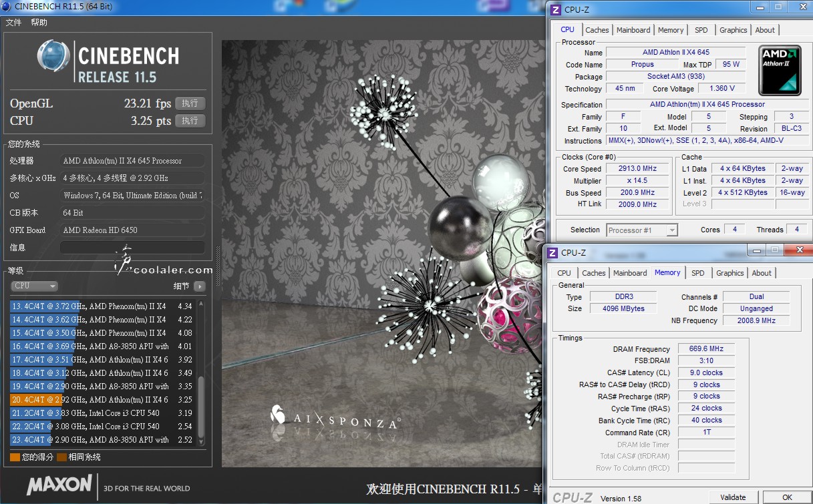
Task: Select ranking row 18 with score 3.49
Action: pyautogui.click(x=102, y=373)
